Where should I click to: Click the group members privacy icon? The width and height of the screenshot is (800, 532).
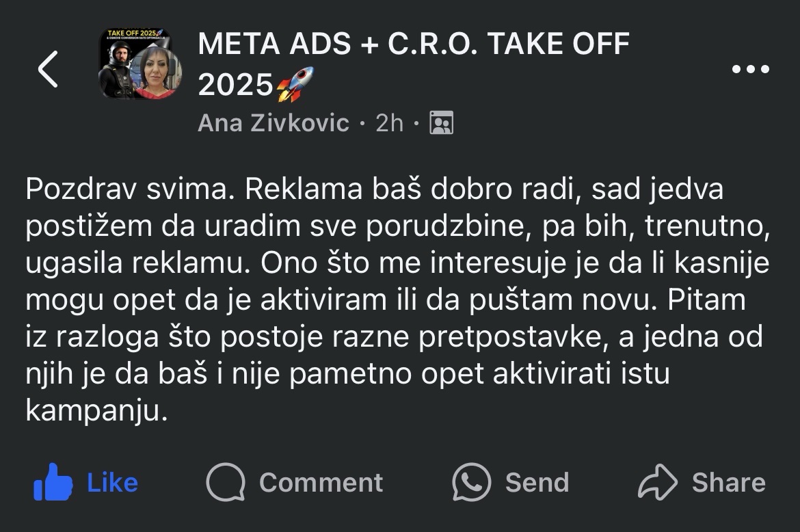441,123
